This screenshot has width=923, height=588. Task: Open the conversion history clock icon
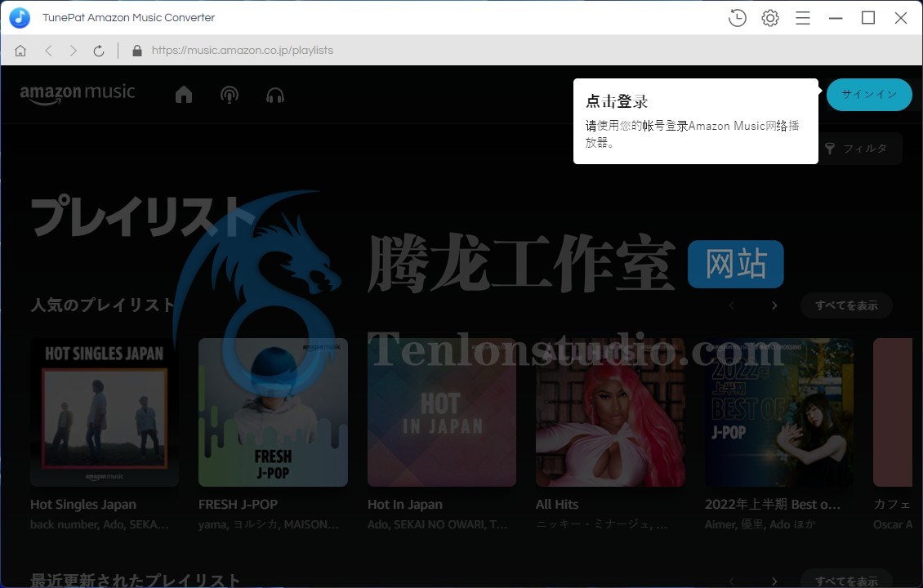(737, 18)
